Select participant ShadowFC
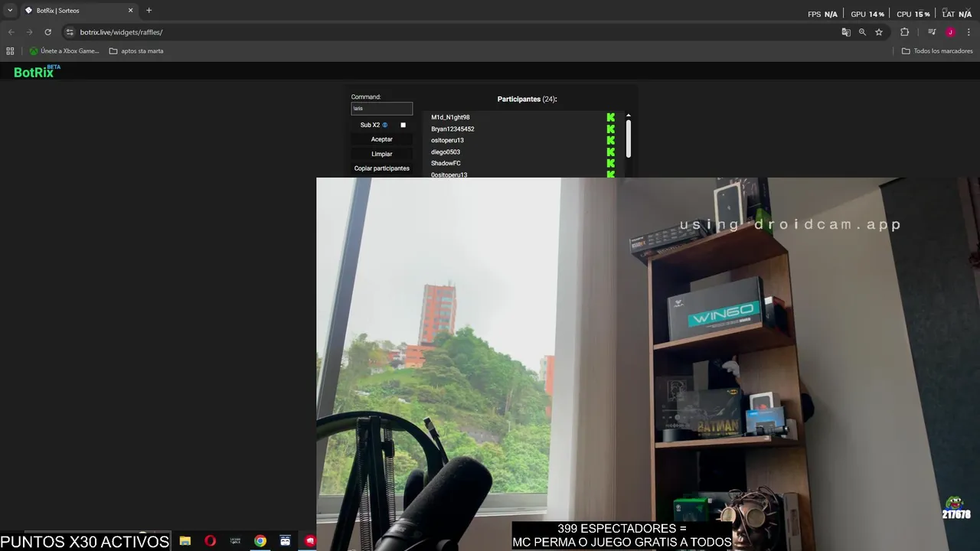980x551 pixels. tap(446, 164)
